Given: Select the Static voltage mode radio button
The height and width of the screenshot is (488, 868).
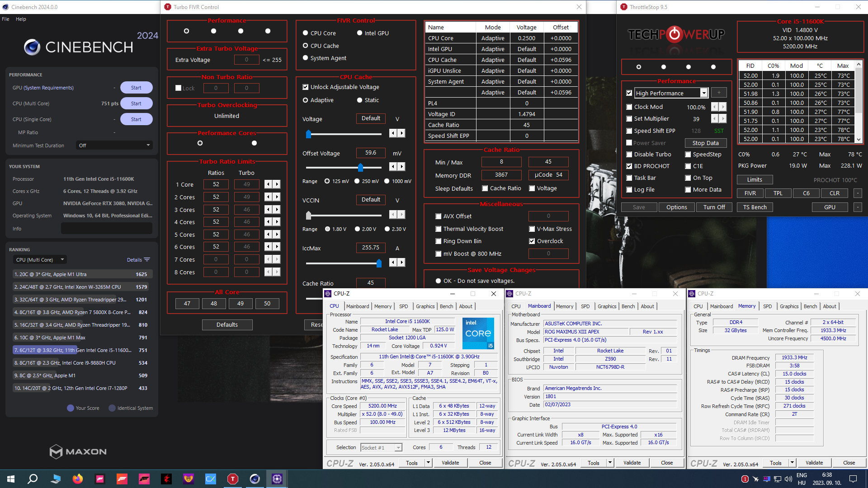Looking at the screenshot, I should click(x=360, y=100).
